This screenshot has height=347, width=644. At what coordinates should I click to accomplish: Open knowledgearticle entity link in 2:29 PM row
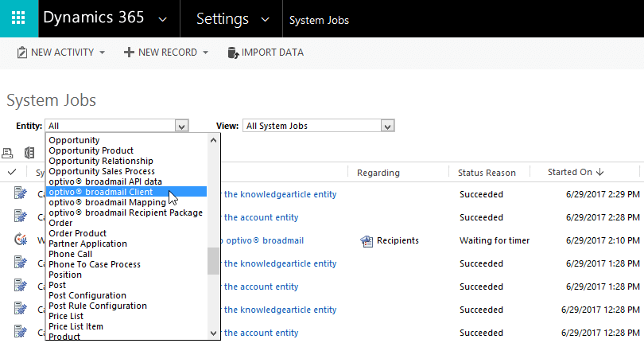click(279, 194)
